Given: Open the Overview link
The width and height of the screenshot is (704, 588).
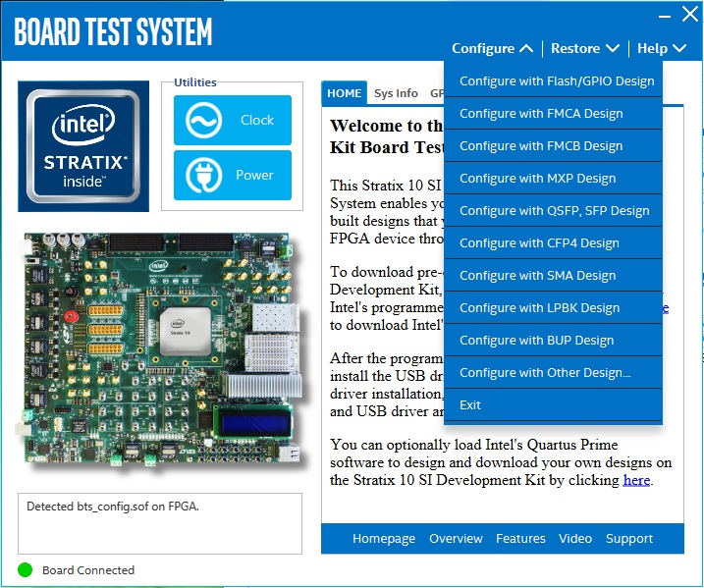Looking at the screenshot, I should pyautogui.click(x=456, y=538).
